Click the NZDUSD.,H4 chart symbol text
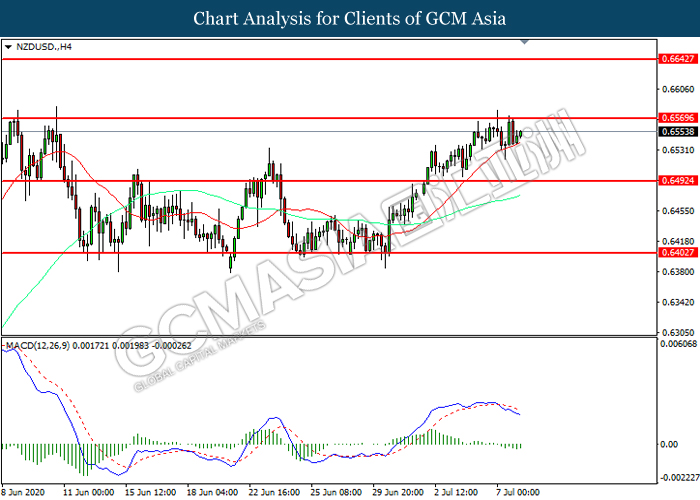 coord(44,47)
